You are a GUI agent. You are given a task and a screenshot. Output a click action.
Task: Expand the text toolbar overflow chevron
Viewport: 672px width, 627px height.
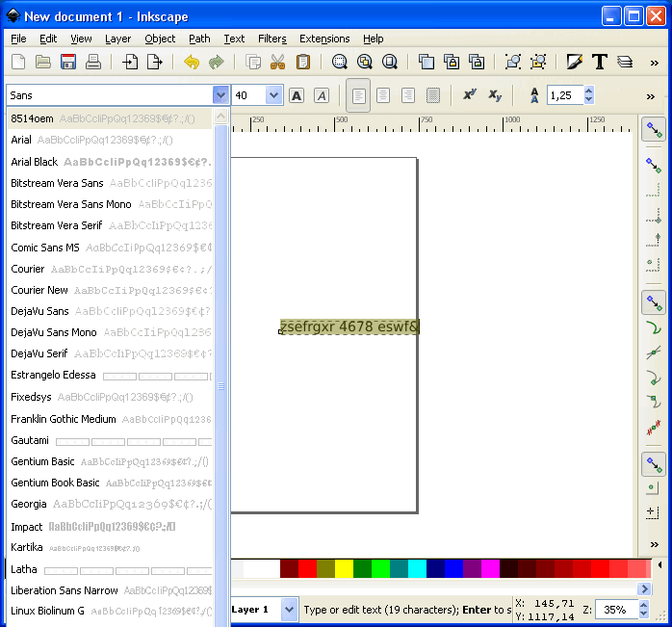pyautogui.click(x=651, y=96)
